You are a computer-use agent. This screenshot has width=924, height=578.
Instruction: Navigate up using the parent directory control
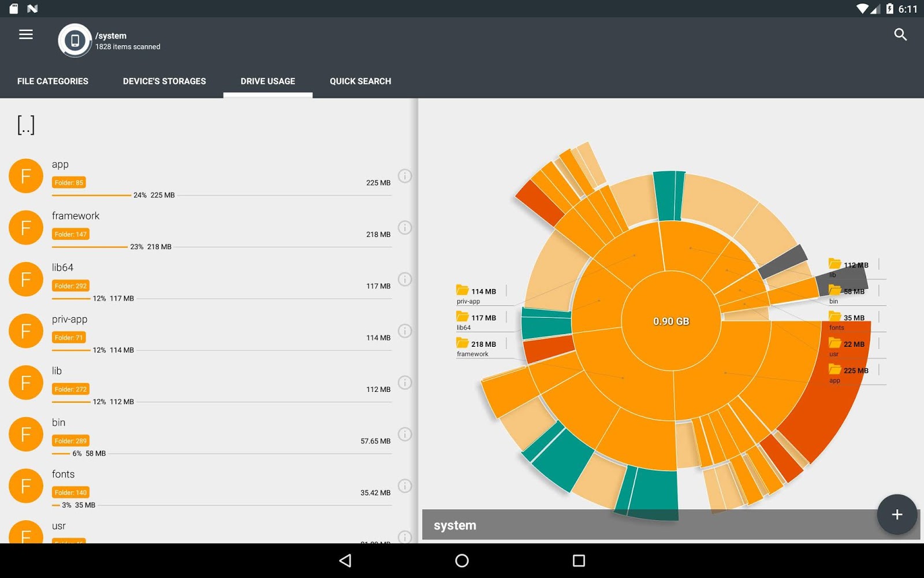point(25,124)
